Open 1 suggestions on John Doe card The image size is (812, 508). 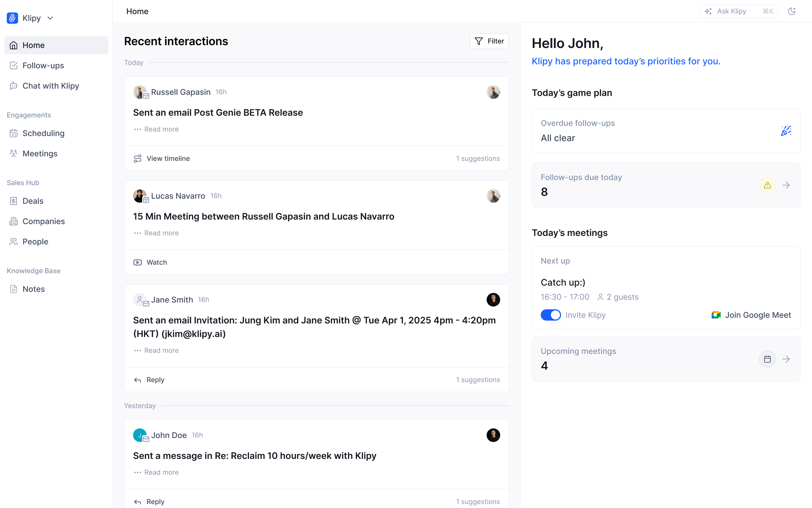coord(478,502)
